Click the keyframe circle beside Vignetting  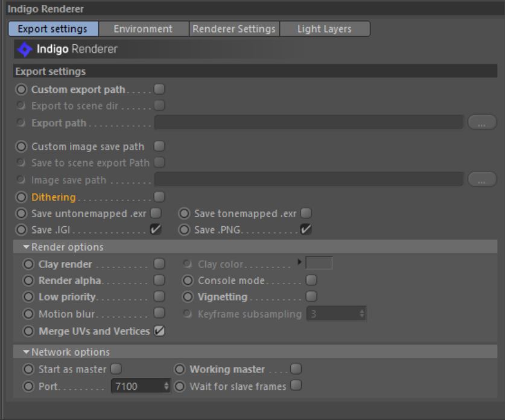[188, 297]
